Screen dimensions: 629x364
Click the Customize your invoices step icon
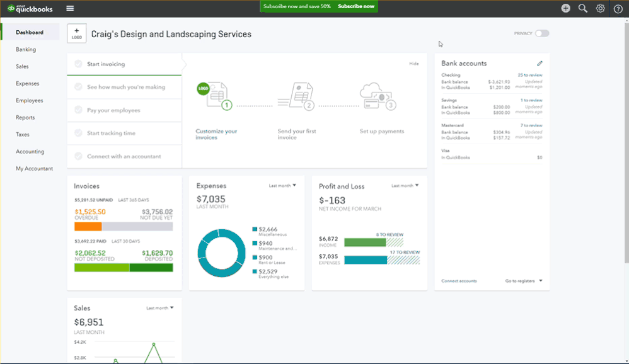215,96
